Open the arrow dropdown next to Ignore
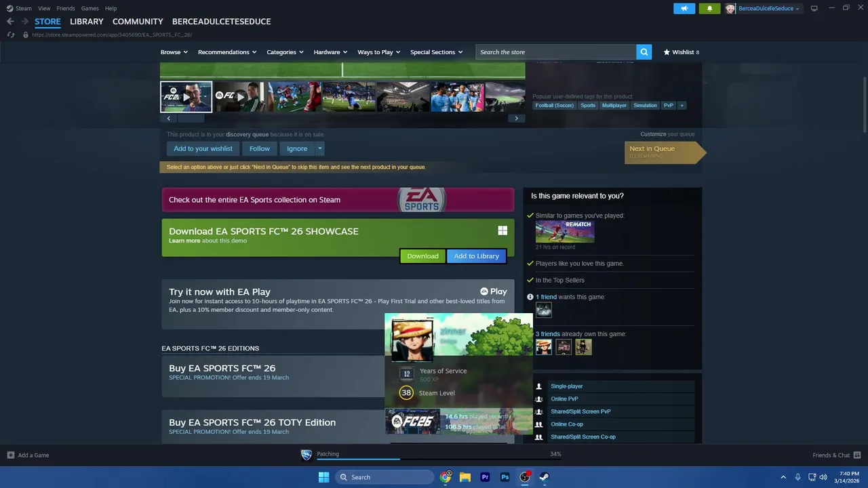 pos(319,148)
